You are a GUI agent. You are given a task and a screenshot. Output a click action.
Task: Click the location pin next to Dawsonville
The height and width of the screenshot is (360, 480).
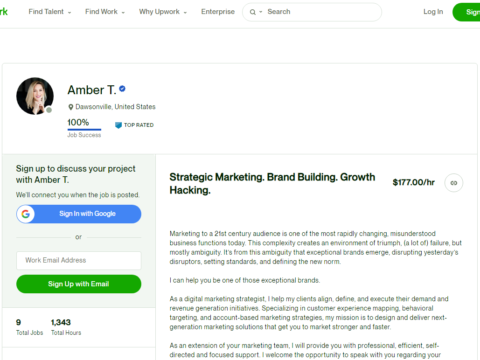(x=71, y=107)
